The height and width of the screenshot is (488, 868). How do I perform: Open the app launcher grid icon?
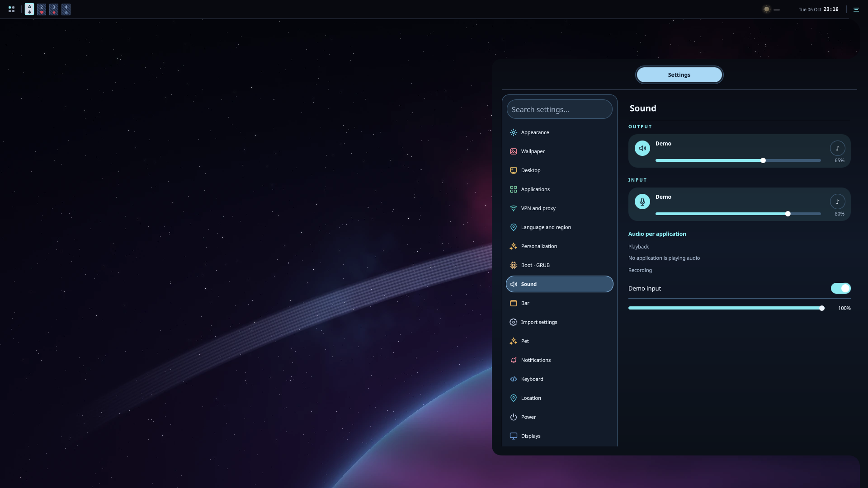tap(11, 9)
